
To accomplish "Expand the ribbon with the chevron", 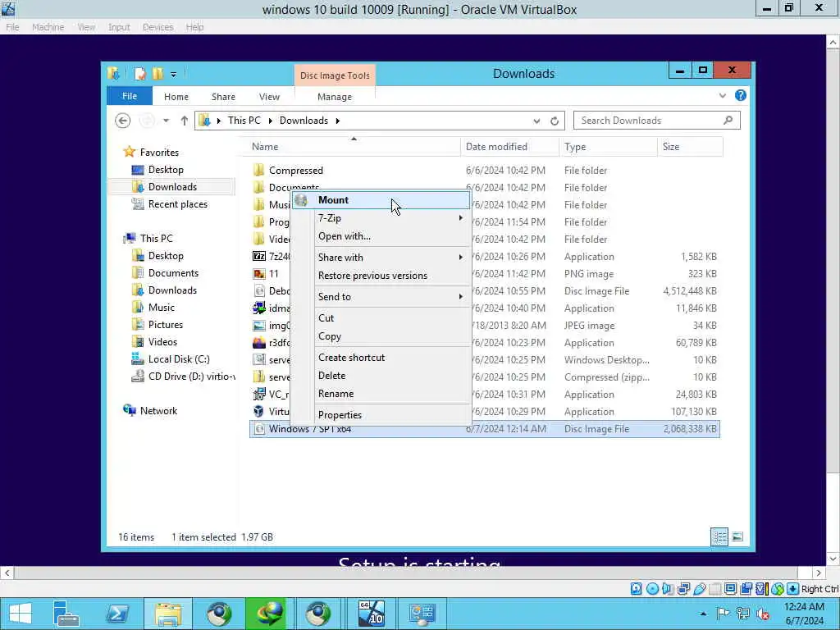I will pyautogui.click(x=723, y=95).
